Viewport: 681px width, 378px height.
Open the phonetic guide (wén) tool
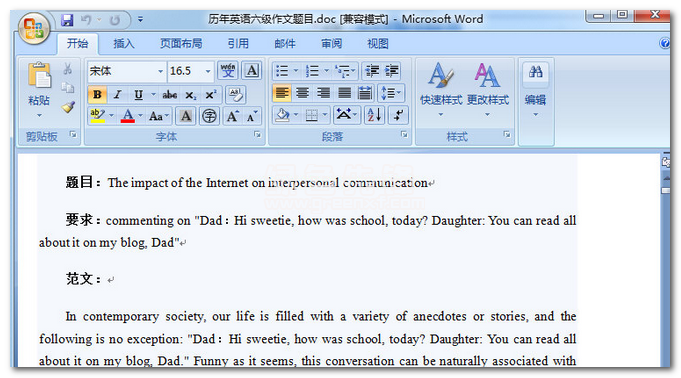[x=228, y=70]
